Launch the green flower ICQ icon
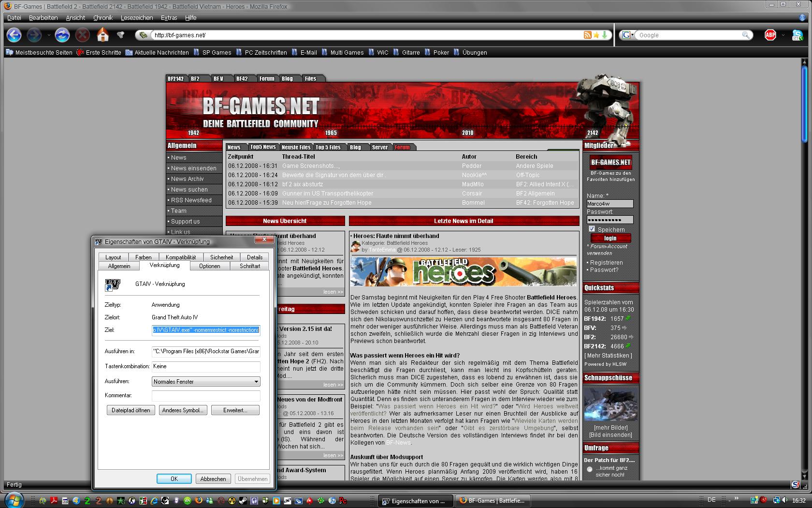The image size is (812, 508). click(x=320, y=501)
